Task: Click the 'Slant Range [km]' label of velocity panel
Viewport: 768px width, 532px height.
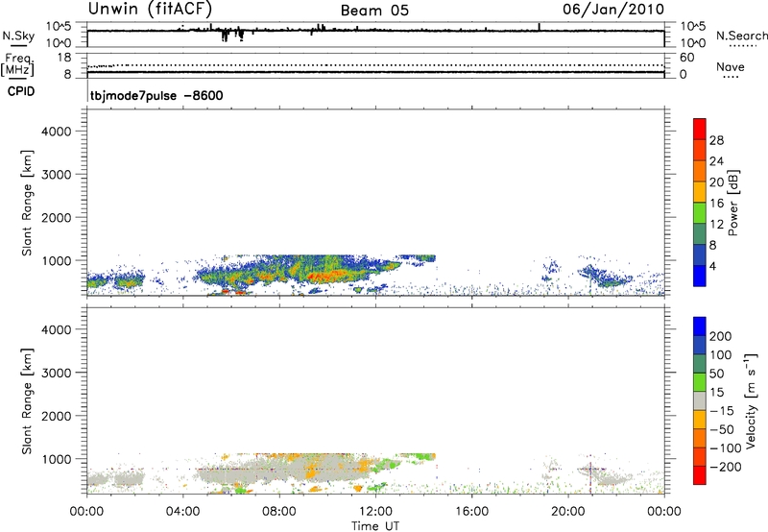Action: pos(27,400)
